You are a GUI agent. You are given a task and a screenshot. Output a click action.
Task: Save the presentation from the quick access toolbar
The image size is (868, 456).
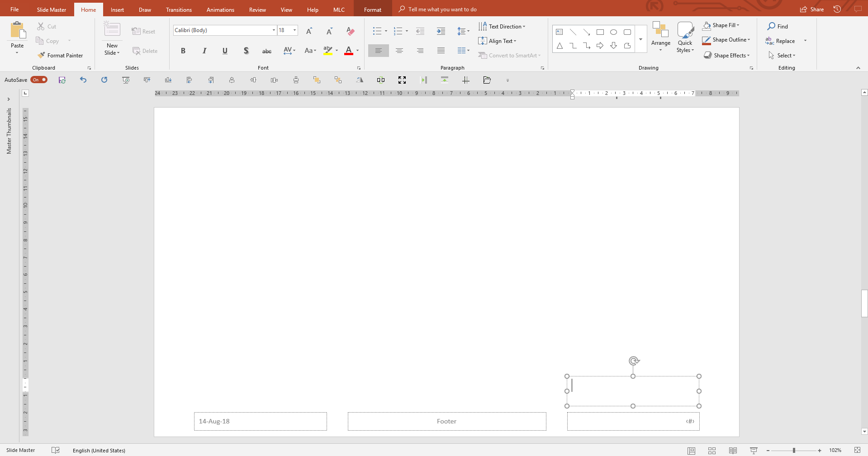(62, 80)
